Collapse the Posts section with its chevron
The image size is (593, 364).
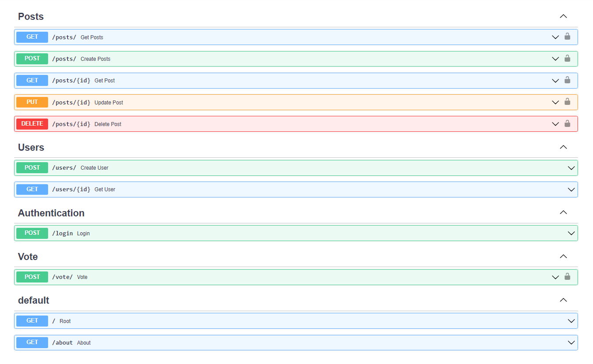(563, 16)
